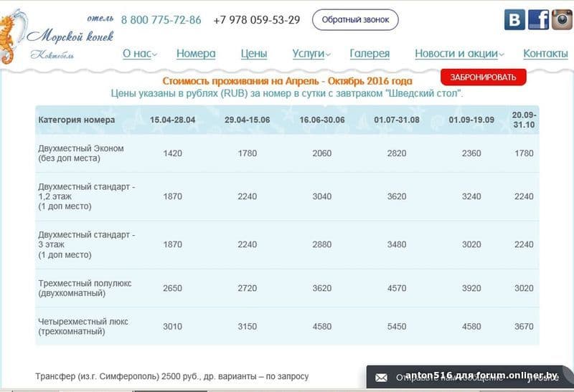
Task: Select 'Двухместный стандарт - 3 этаж' label
Action: 87,244
